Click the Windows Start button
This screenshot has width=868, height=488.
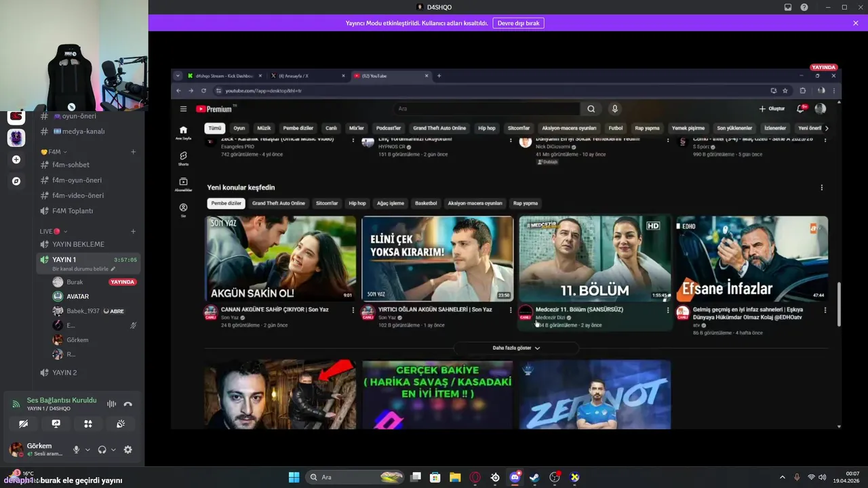(294, 477)
